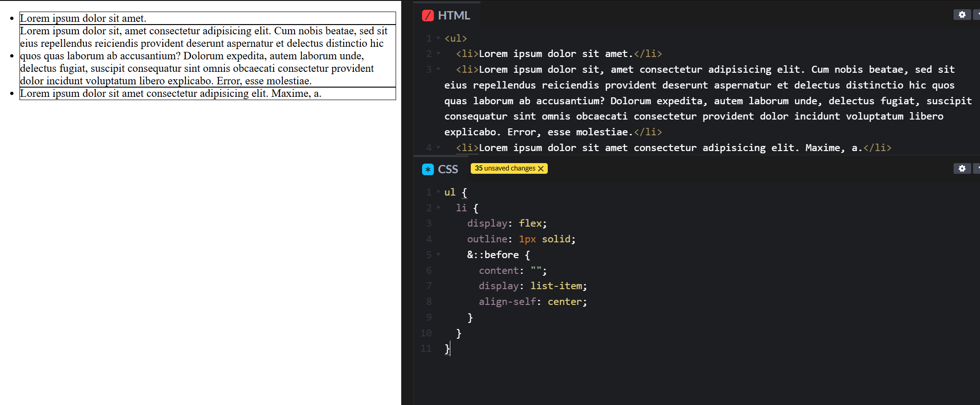Click 'Lorem ipsum dolor sit amet.' in HTML code

556,54
